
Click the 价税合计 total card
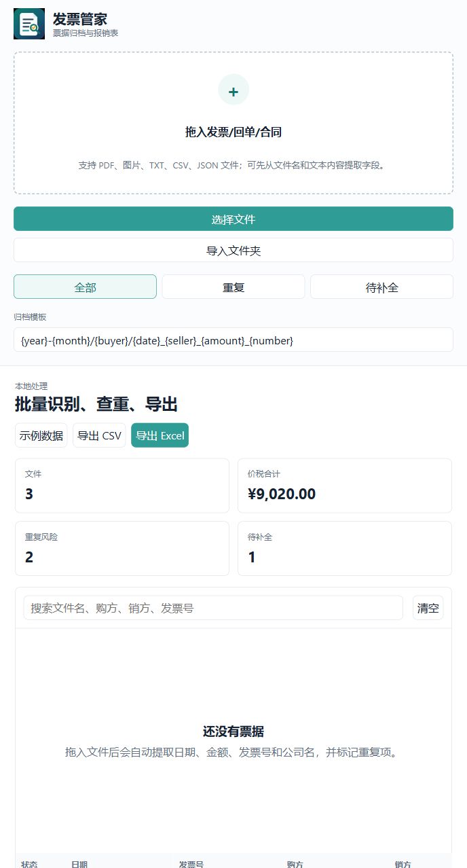pos(345,486)
